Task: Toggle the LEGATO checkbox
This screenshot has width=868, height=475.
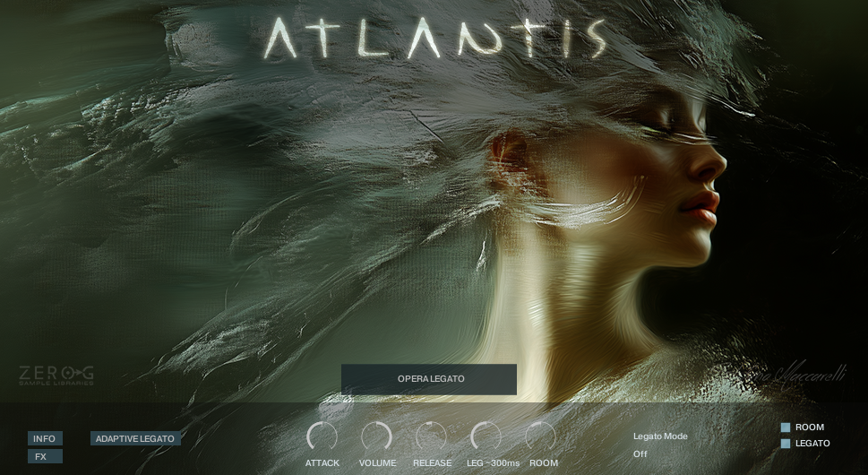Action: pyautogui.click(x=786, y=444)
